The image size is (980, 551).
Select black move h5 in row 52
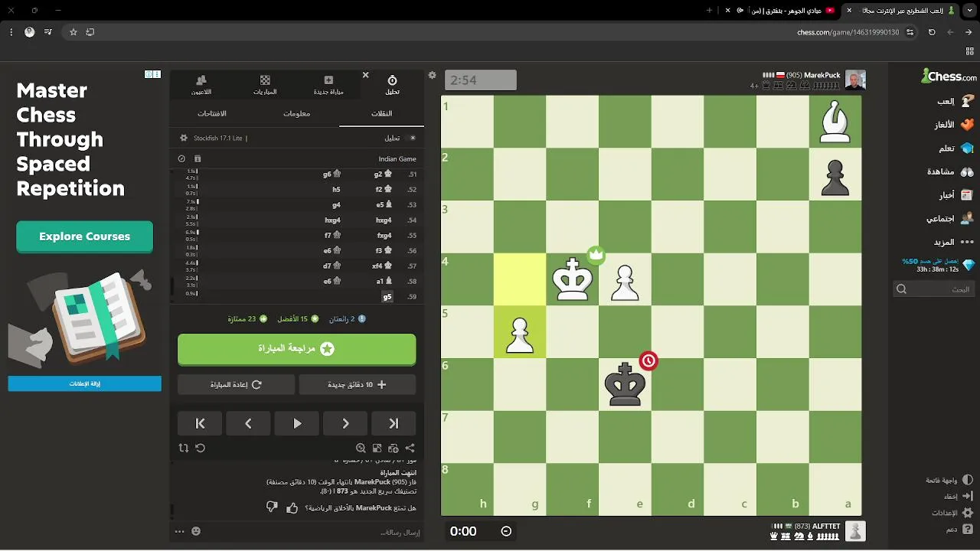(336, 190)
